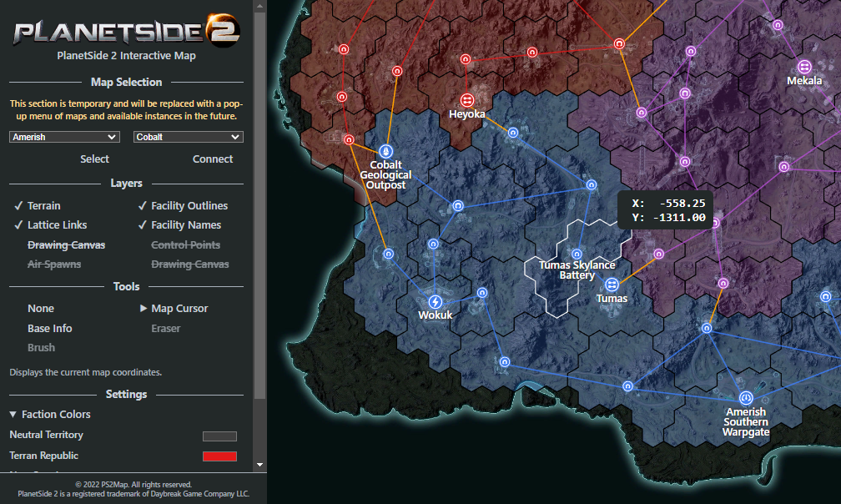Click the Terran Republic label
The height and width of the screenshot is (504, 841).
(44, 456)
